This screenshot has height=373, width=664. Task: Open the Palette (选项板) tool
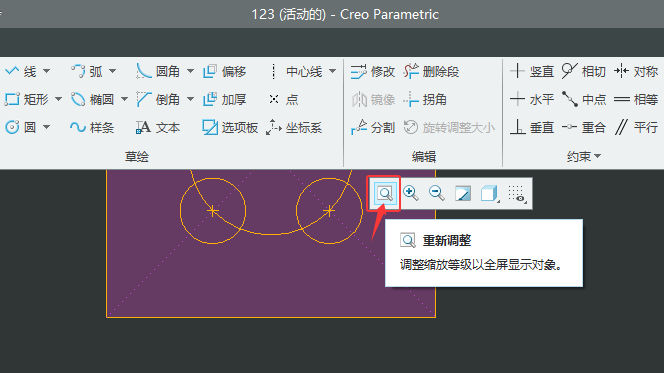230,127
